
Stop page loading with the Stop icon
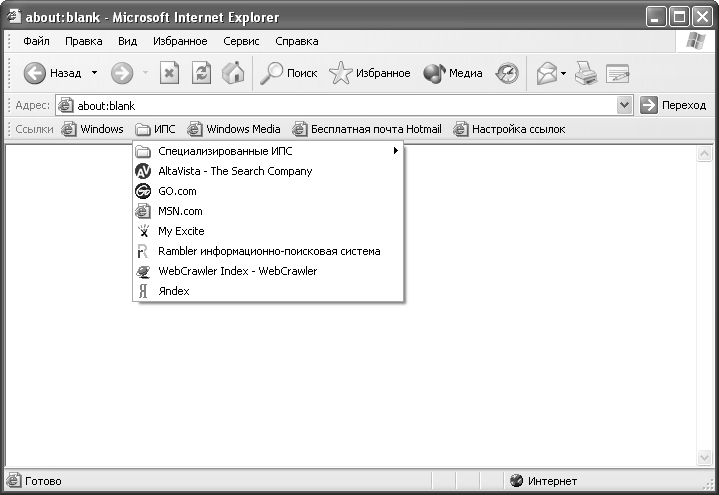click(169, 73)
